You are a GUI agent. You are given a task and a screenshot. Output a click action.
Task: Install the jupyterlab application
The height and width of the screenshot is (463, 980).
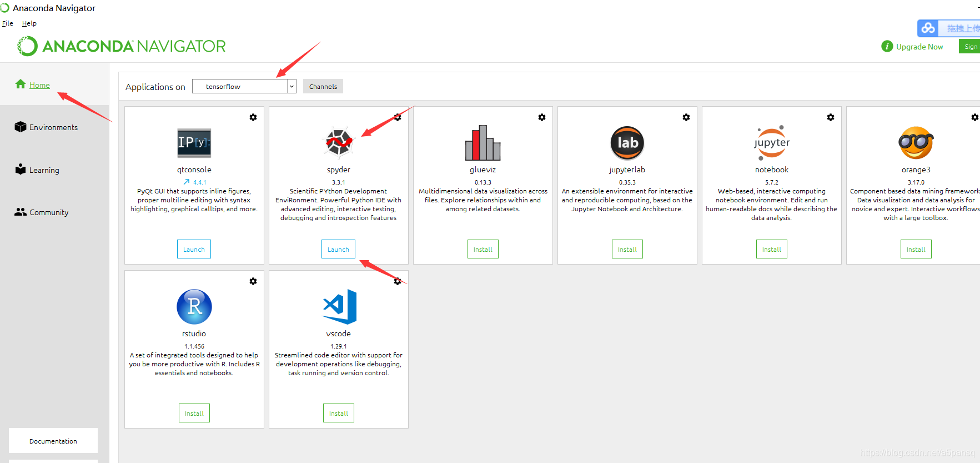coord(627,249)
